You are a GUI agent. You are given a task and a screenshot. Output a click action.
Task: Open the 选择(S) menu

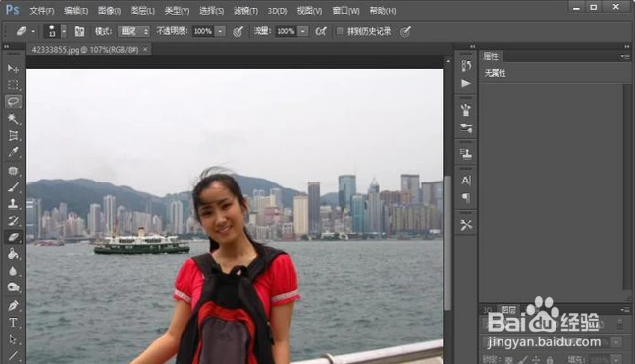click(x=211, y=11)
